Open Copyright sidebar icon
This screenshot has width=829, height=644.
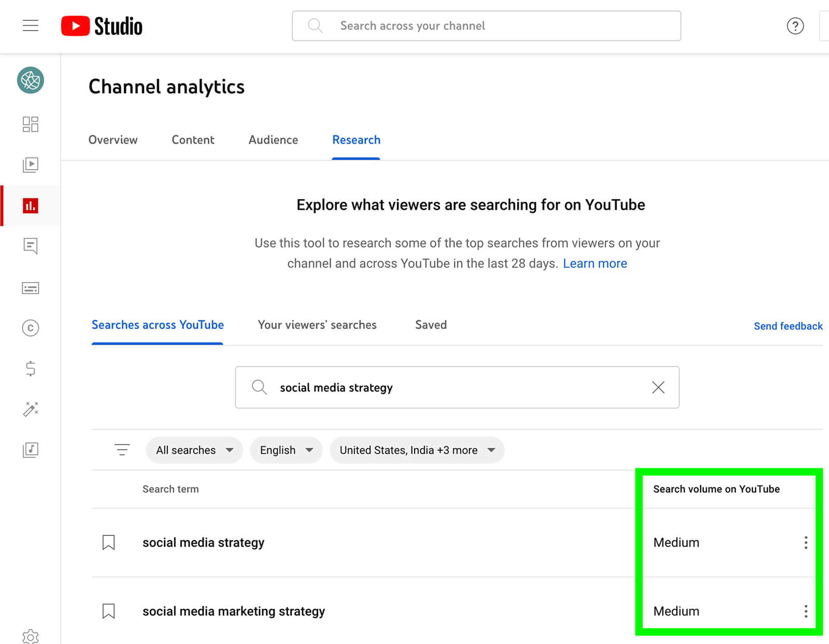[31, 328]
